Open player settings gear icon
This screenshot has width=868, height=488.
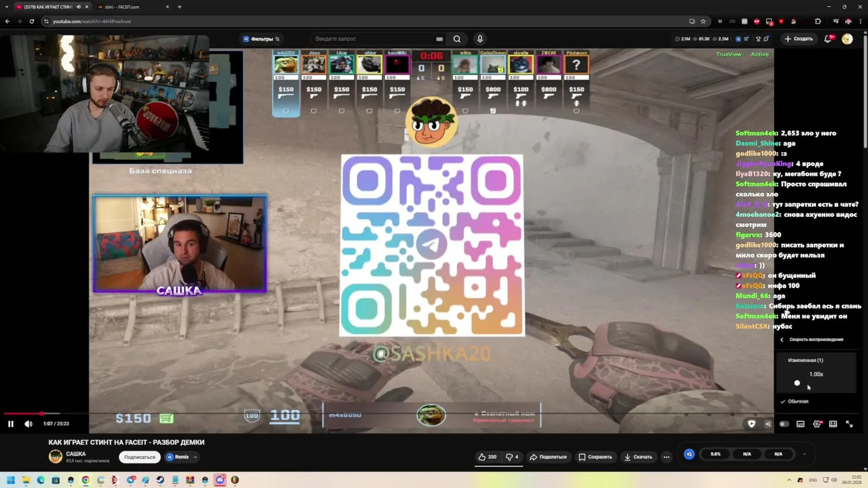pyautogui.click(x=816, y=424)
